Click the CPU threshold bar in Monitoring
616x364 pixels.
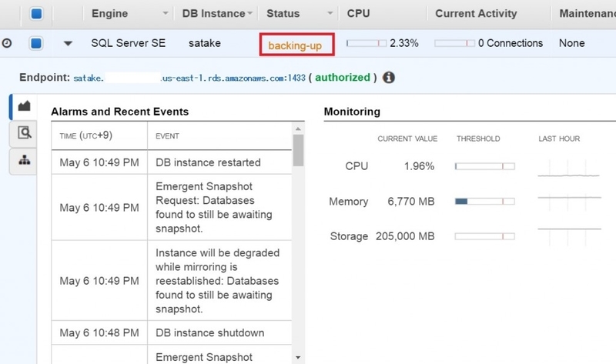(485, 166)
